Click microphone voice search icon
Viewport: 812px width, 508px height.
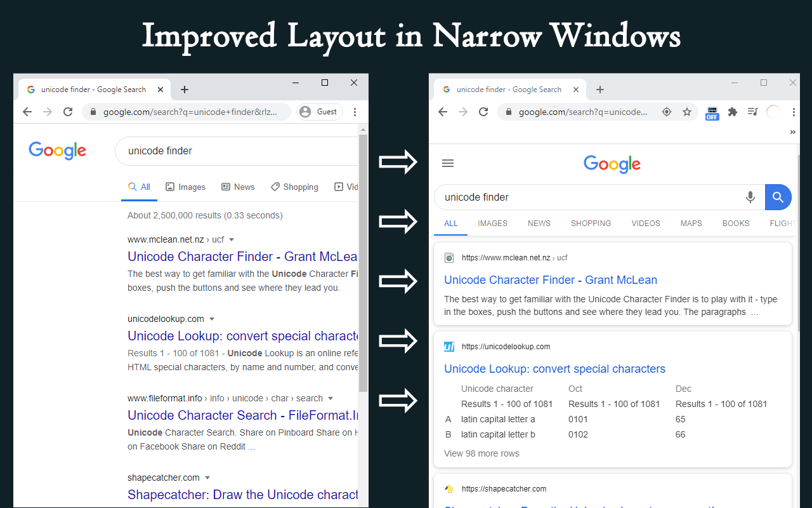[750, 197]
